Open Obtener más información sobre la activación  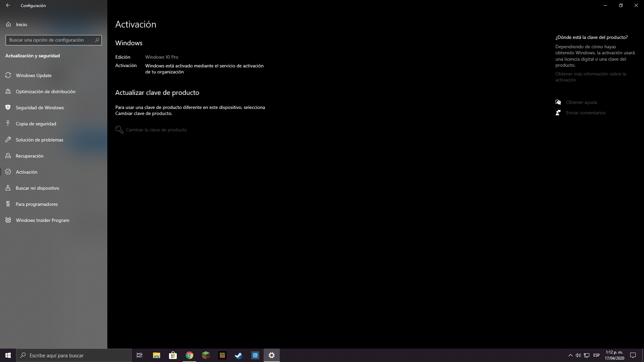[x=590, y=77]
